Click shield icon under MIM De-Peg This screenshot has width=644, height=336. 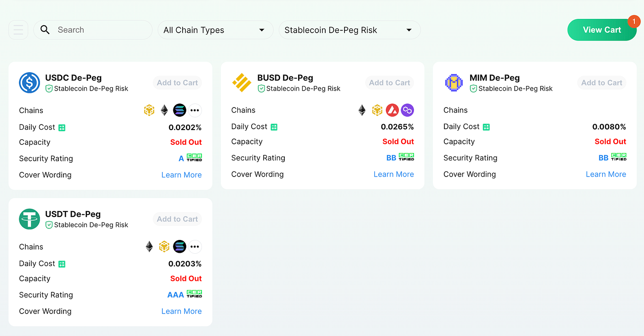click(x=473, y=89)
